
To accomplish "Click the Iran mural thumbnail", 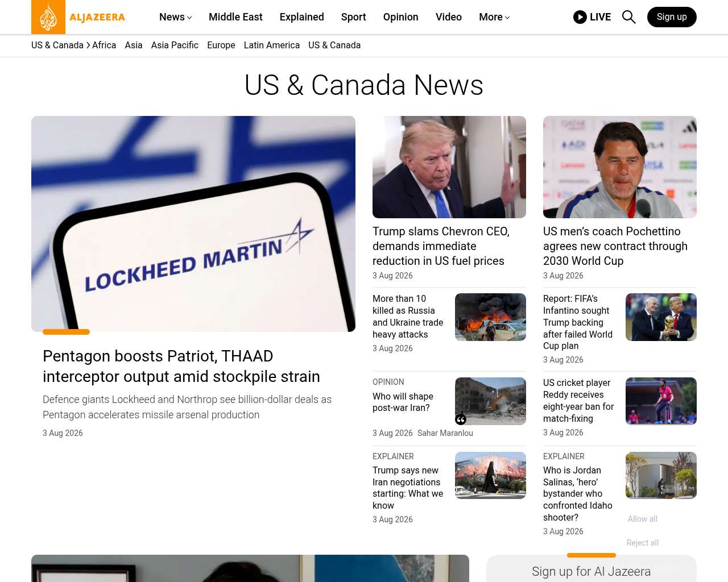I will coord(490,476).
